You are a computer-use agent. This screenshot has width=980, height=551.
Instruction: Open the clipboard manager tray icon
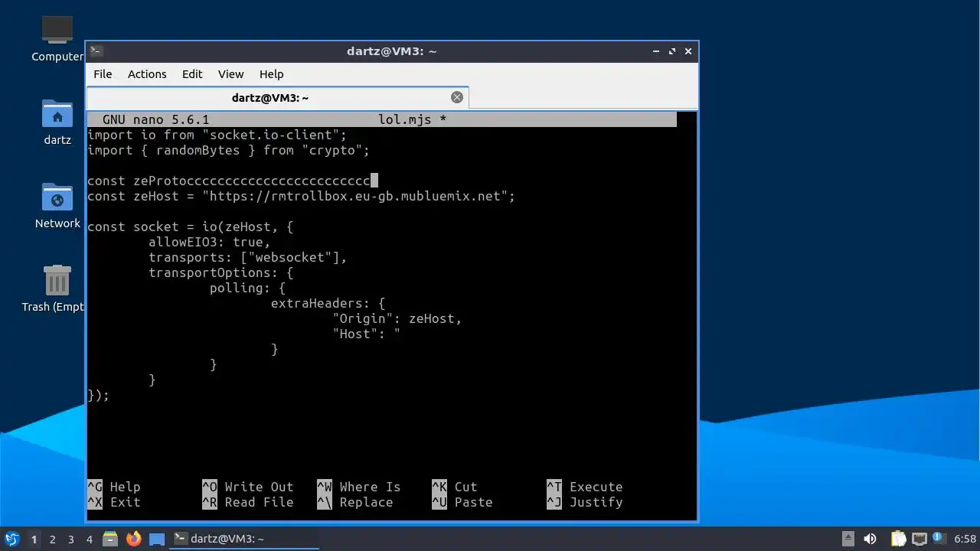[898, 539]
